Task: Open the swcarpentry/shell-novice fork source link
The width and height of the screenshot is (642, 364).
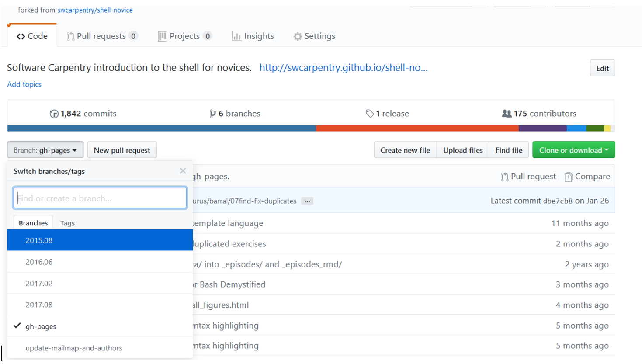Action: coord(95,10)
